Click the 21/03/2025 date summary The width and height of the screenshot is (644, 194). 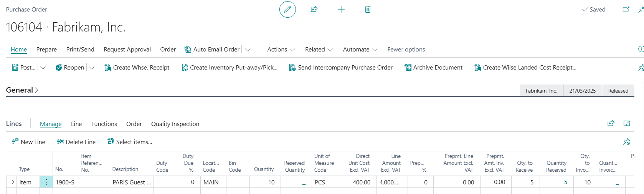click(582, 91)
